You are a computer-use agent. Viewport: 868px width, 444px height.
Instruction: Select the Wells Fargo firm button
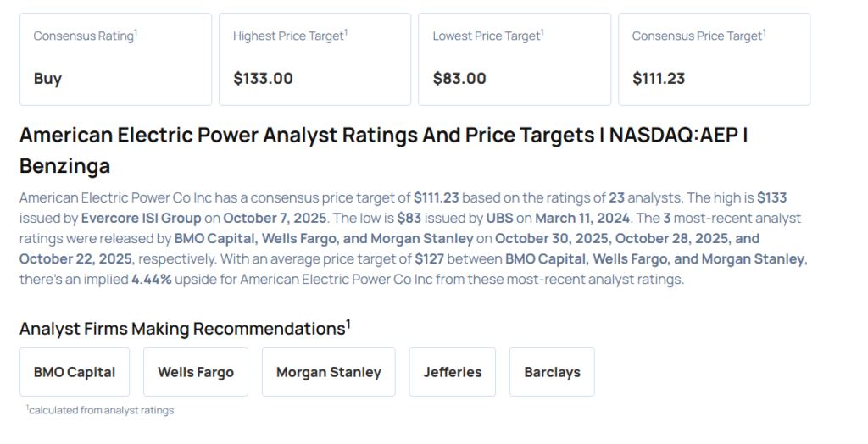196,372
